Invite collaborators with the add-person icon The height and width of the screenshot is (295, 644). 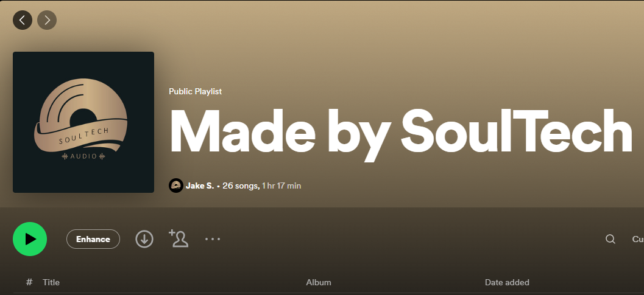pos(179,238)
